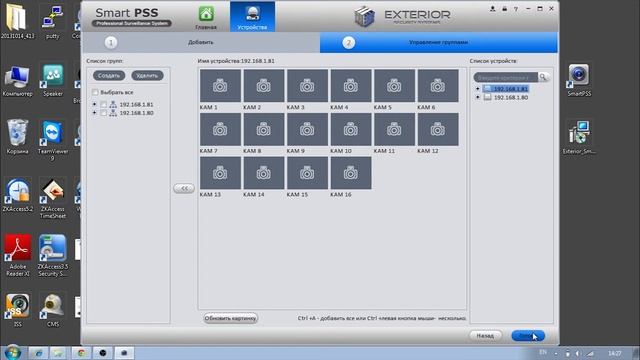The height and width of the screenshot is (360, 640).
Task: Open Компьютер desktop icon
Action: click(x=18, y=80)
